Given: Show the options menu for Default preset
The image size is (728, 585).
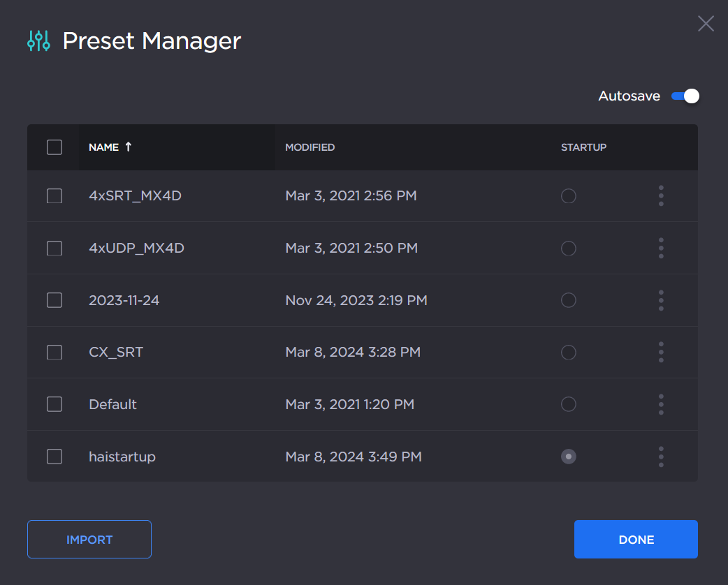Looking at the screenshot, I should [x=660, y=404].
